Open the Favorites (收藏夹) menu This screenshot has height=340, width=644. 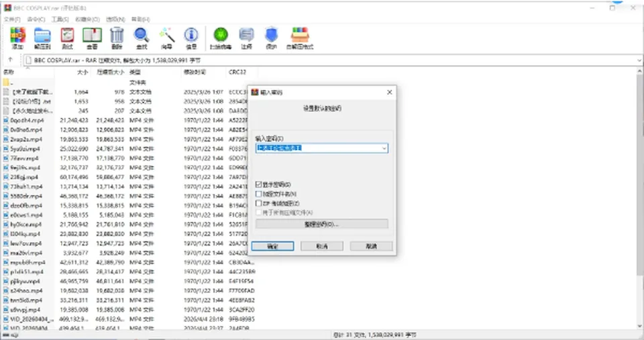click(x=87, y=19)
